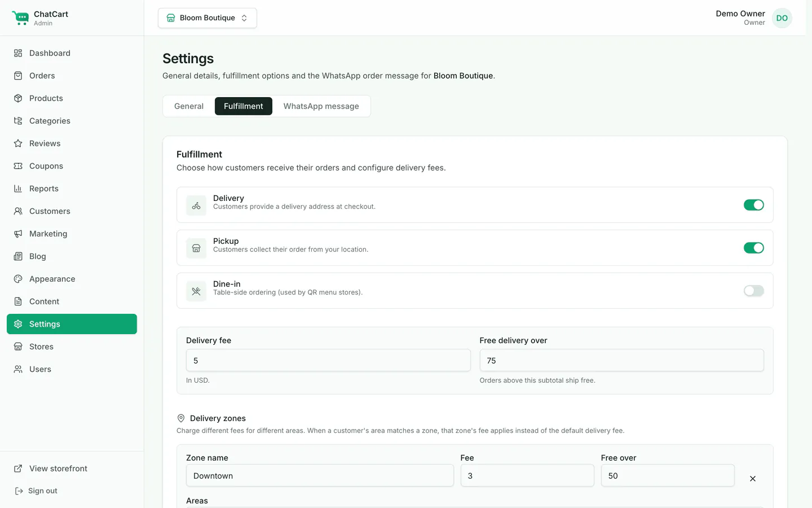Click the Demo Owner name text
This screenshot has width=812, height=508.
coord(740,14)
